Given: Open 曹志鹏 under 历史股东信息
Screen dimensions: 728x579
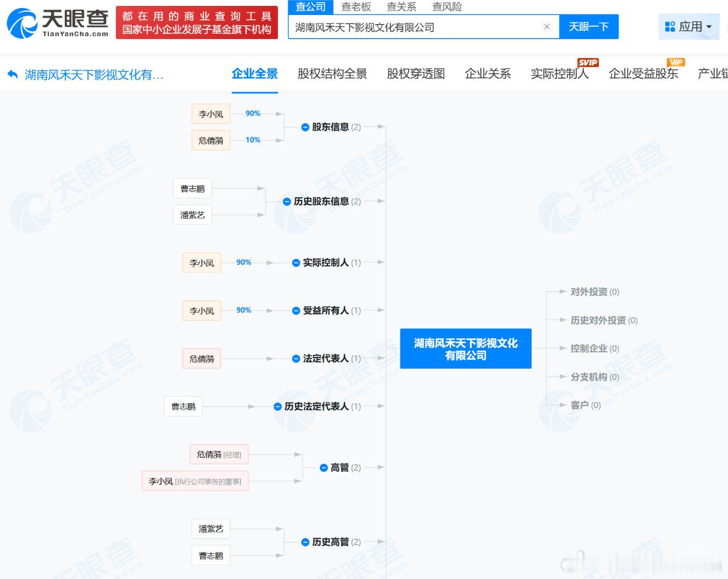Looking at the screenshot, I should pyautogui.click(x=193, y=189).
